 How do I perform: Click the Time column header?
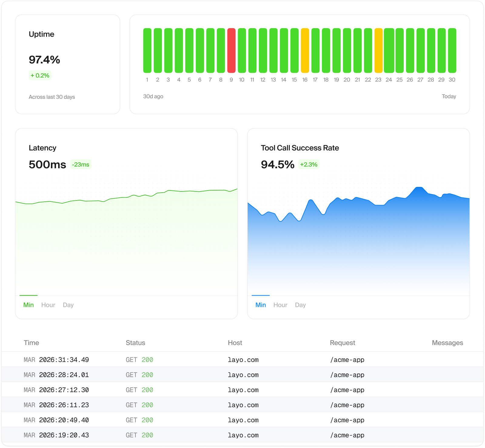32,343
